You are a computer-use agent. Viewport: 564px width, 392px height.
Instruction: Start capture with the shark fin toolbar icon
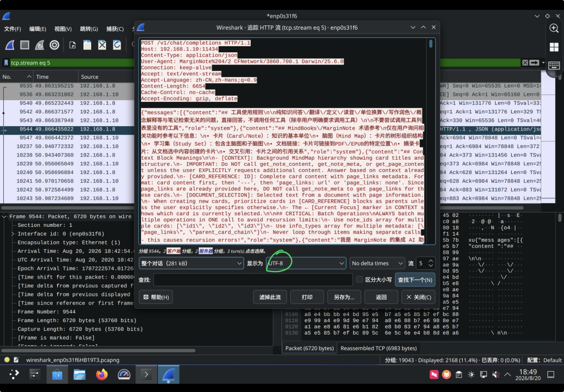(x=10, y=45)
